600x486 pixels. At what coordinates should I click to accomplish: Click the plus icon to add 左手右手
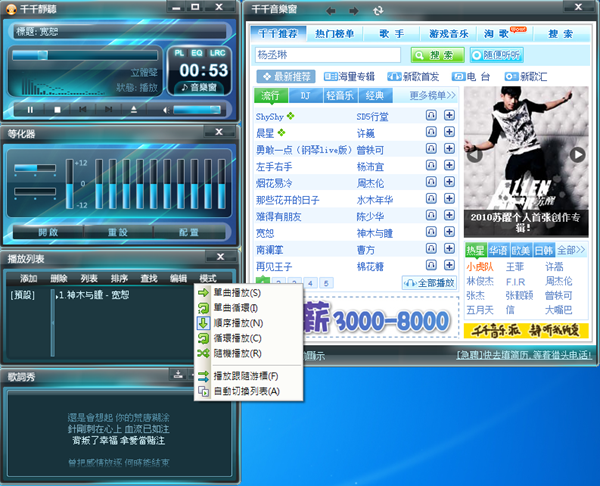(x=449, y=167)
